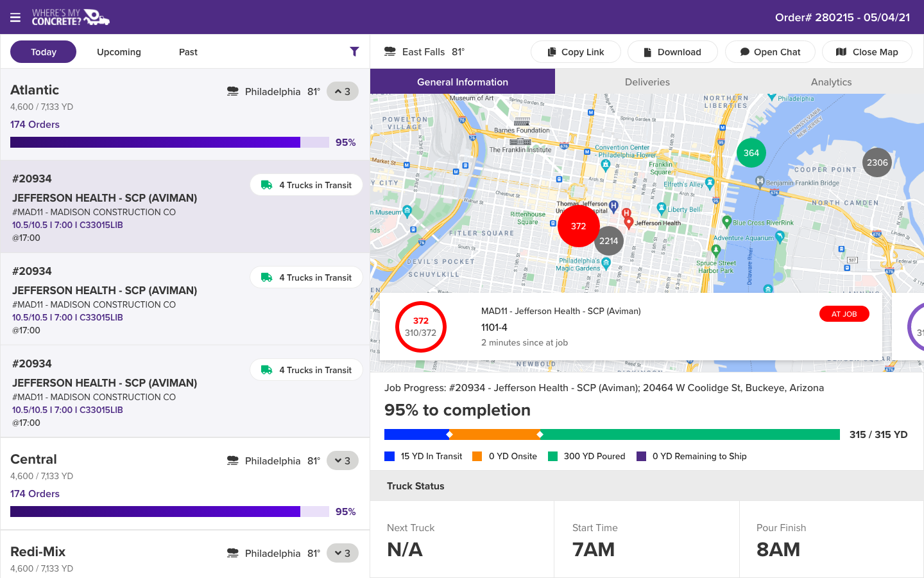The height and width of the screenshot is (578, 924).
Task: Click the 95% to completion heading
Action: (458, 410)
